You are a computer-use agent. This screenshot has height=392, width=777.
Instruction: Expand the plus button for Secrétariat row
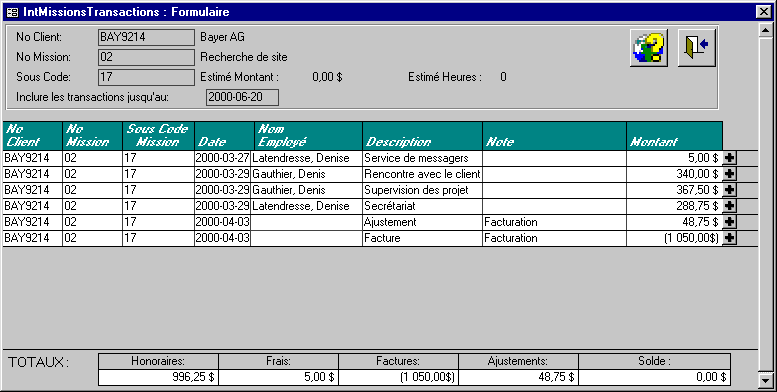tap(729, 206)
